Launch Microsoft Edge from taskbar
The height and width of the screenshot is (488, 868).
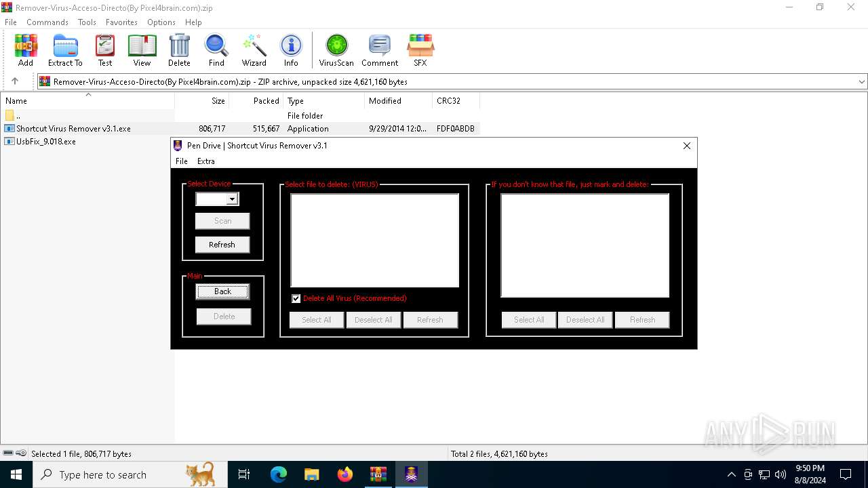point(279,474)
